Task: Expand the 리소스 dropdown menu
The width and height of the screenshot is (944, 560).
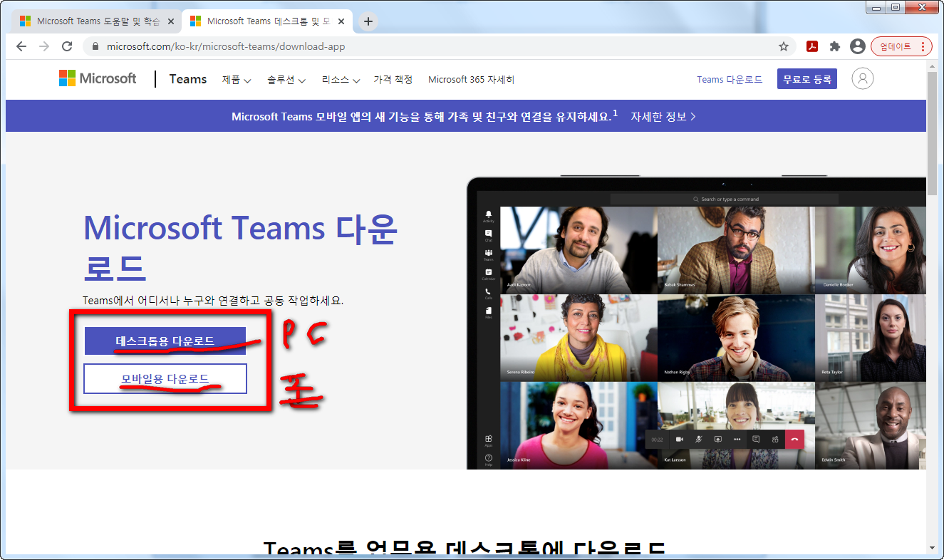Action: [x=341, y=80]
